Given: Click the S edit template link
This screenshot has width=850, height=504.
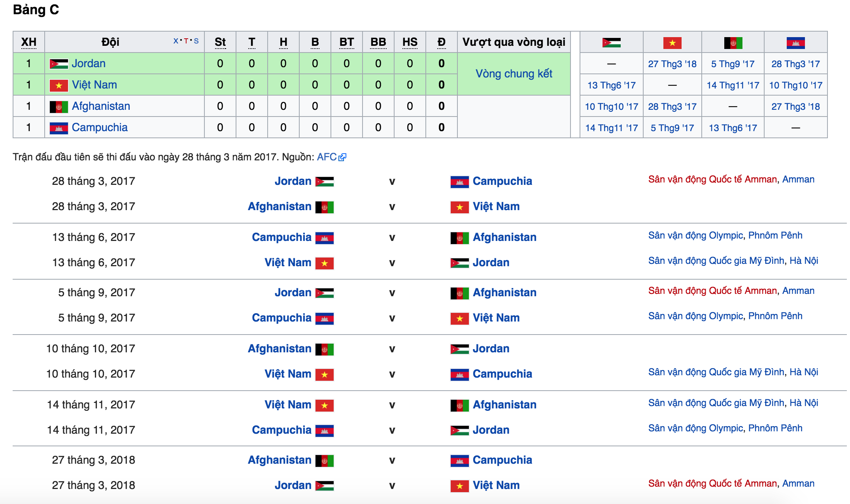Looking at the screenshot, I should (196, 41).
